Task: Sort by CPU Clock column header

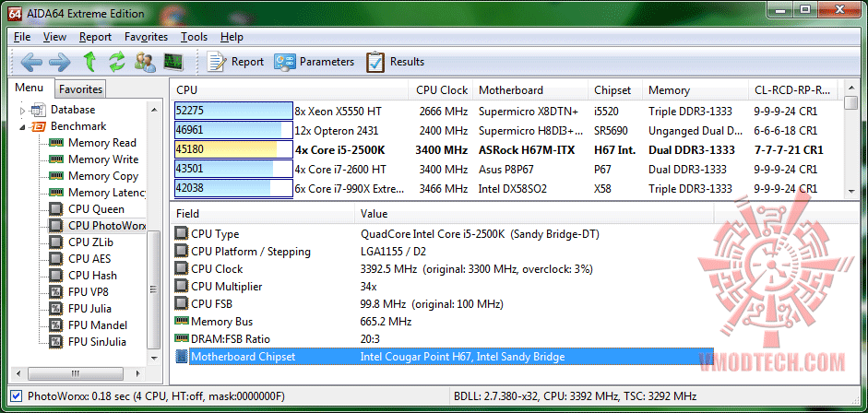Action: (x=442, y=90)
